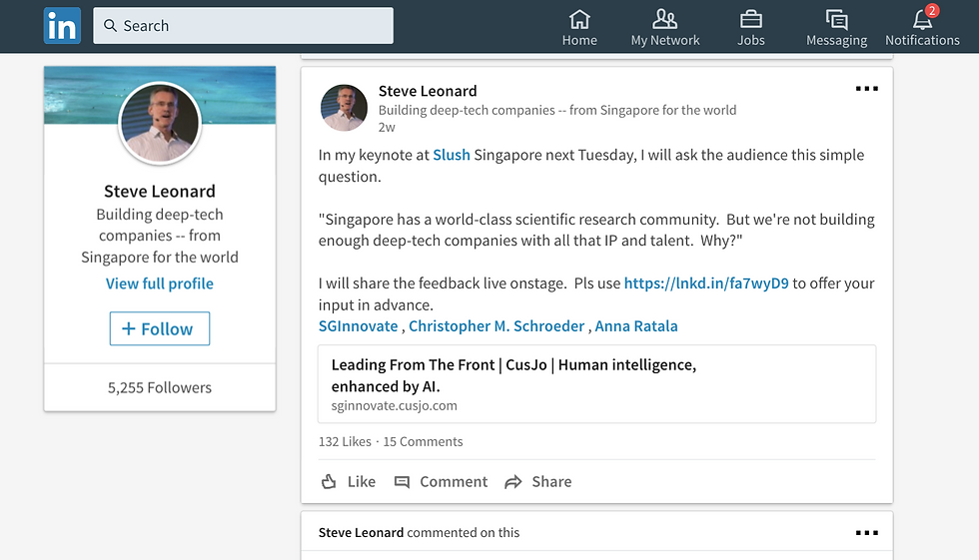Open Steve Leonard in 'commented on this'
This screenshot has width=979, height=560.
tap(361, 533)
